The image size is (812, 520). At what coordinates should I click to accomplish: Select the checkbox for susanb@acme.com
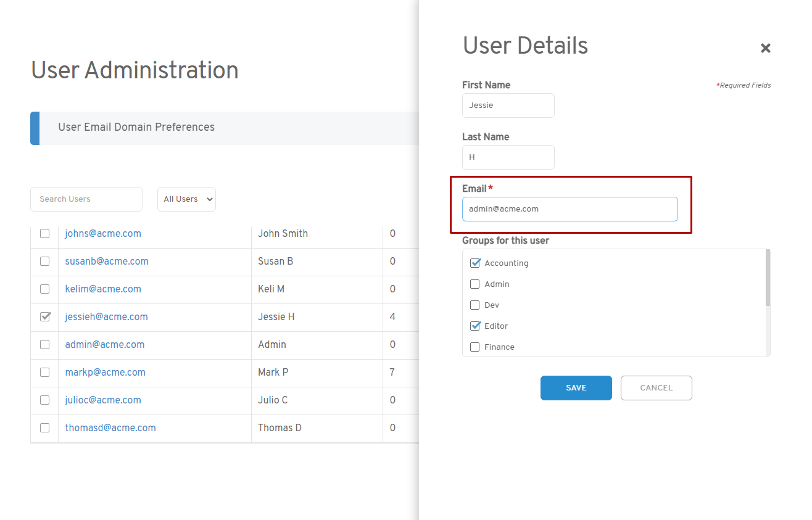coord(44,262)
